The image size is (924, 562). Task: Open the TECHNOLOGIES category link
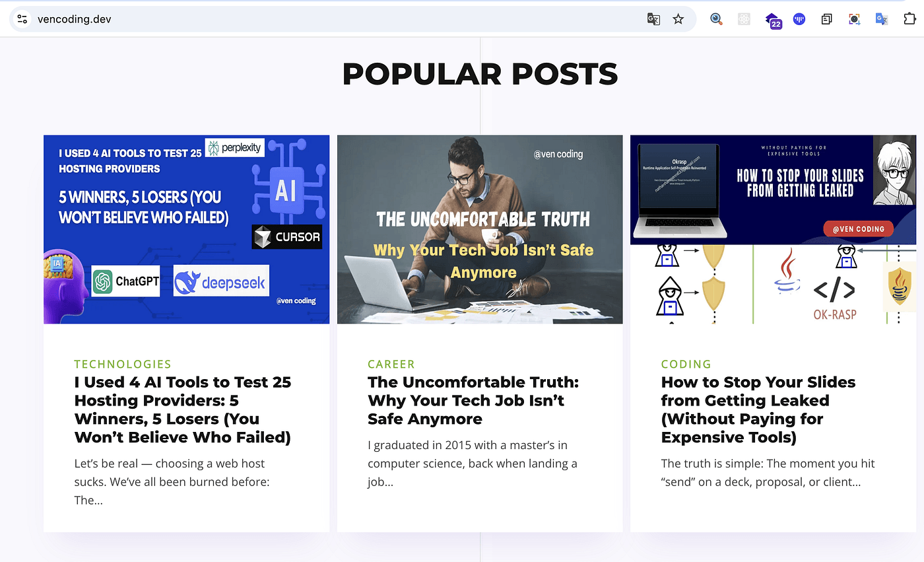pos(123,364)
